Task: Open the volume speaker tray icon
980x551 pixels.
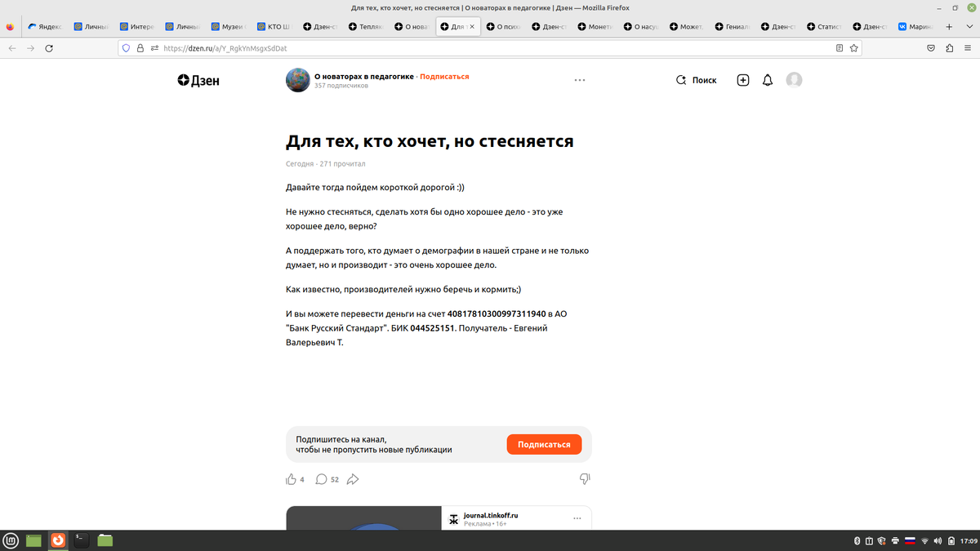Action: click(x=938, y=540)
